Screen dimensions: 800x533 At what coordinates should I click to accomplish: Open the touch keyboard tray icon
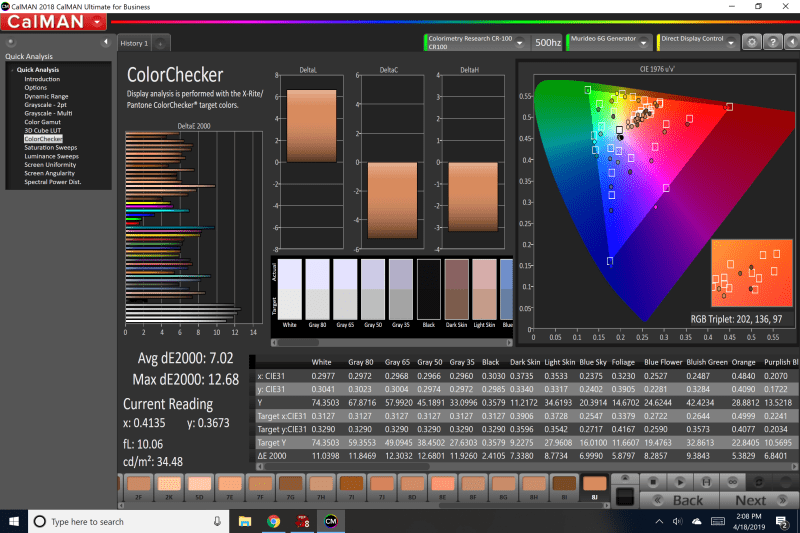718,521
